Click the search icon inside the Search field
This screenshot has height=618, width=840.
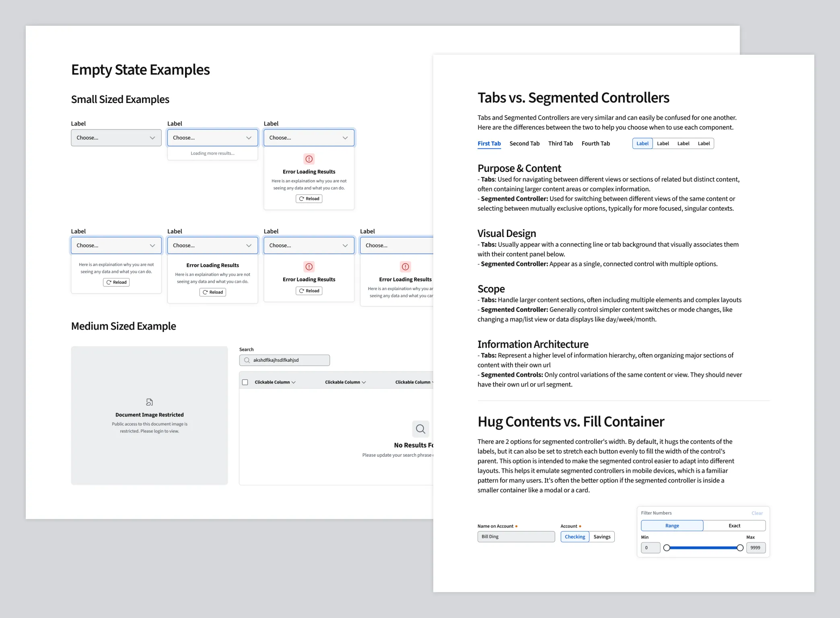(x=247, y=360)
